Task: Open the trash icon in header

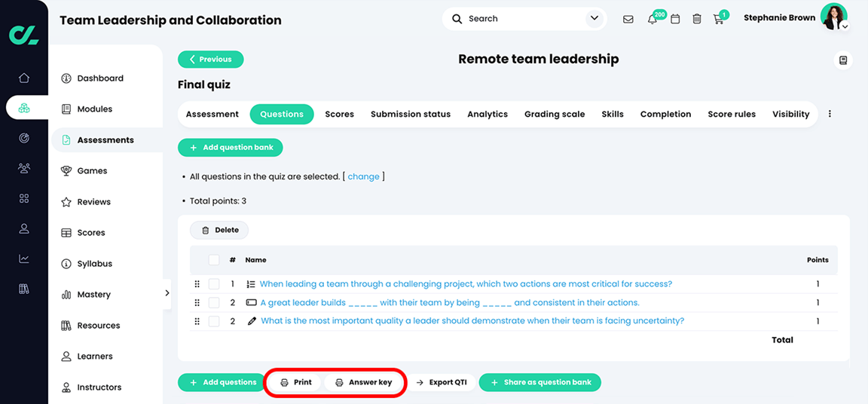Action: coord(697,19)
